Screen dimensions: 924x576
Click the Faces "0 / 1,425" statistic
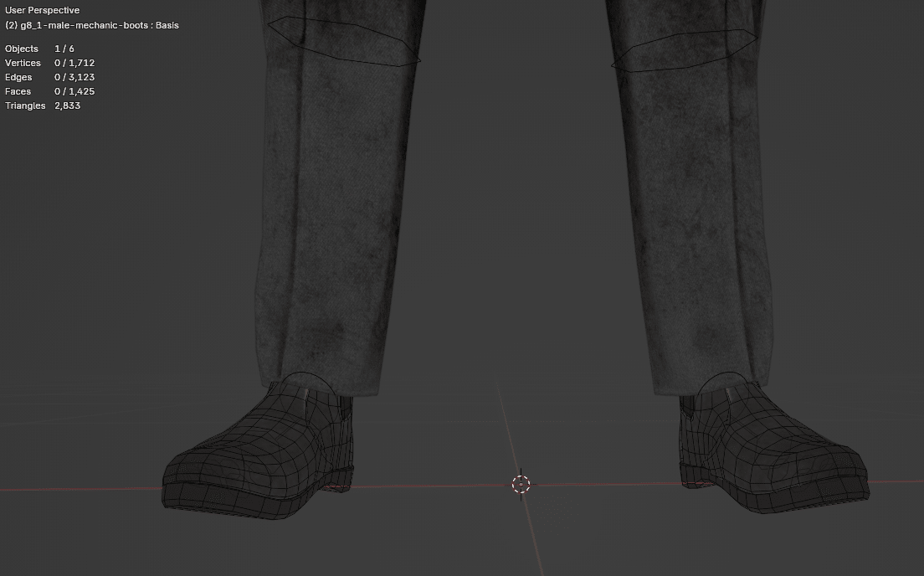pos(74,91)
